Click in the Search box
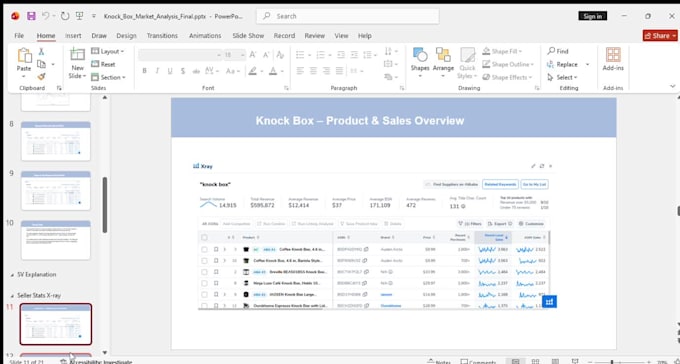 347,16
